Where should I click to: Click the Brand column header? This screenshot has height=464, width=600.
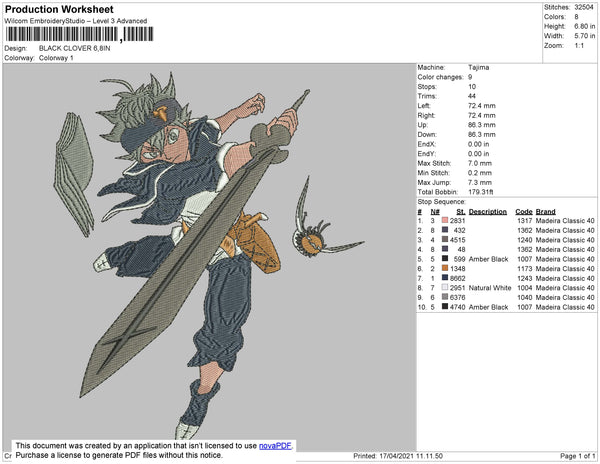pyautogui.click(x=546, y=212)
